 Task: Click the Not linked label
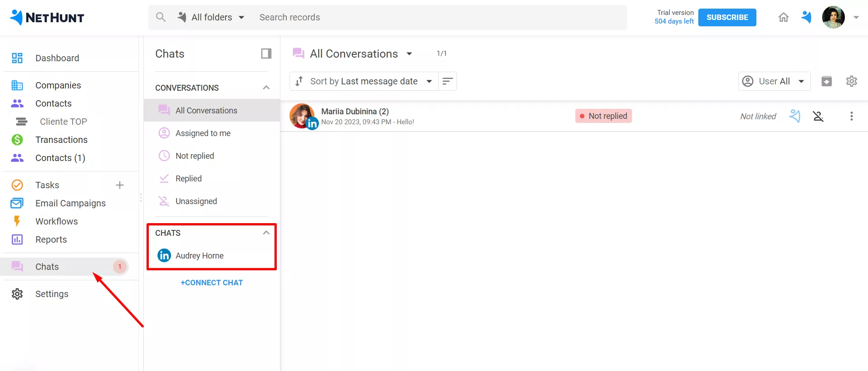[x=758, y=117]
